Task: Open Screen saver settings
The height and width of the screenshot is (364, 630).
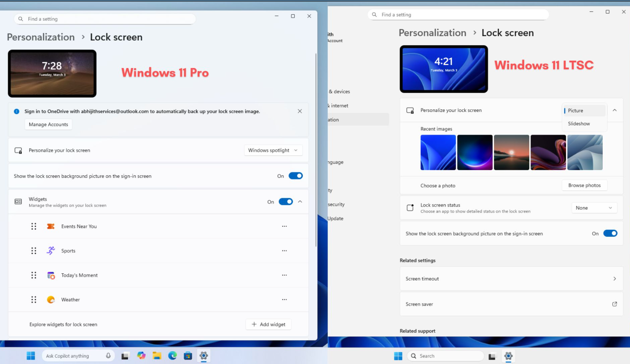Action: (x=511, y=304)
